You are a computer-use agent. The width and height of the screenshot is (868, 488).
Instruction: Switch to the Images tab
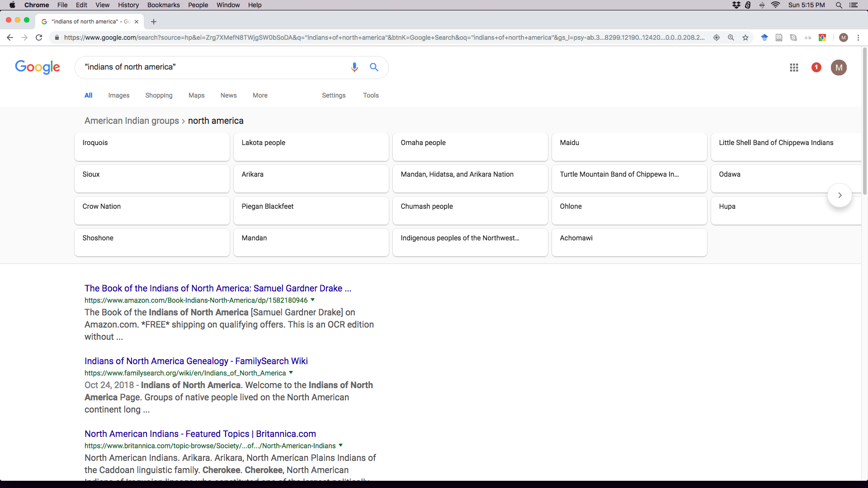point(118,95)
